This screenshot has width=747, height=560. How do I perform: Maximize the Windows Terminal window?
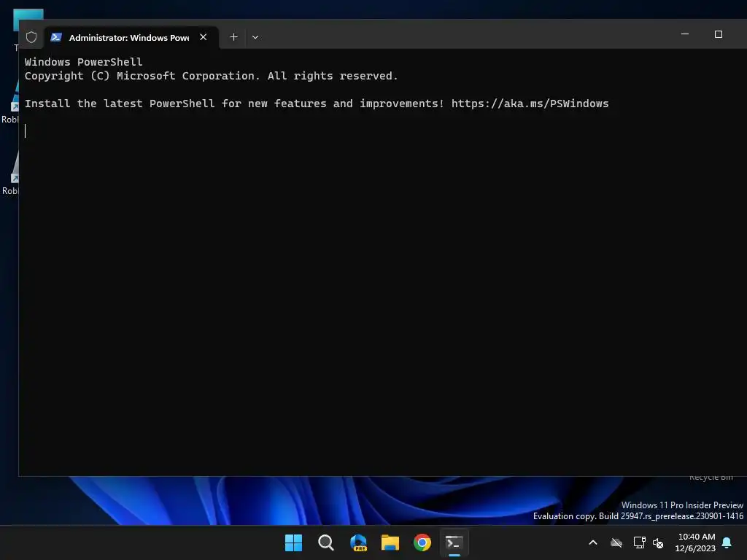(719, 34)
